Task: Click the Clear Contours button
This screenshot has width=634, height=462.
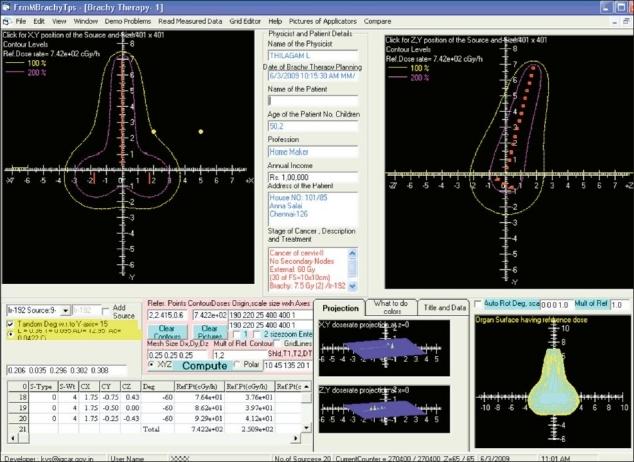Action: [168, 331]
